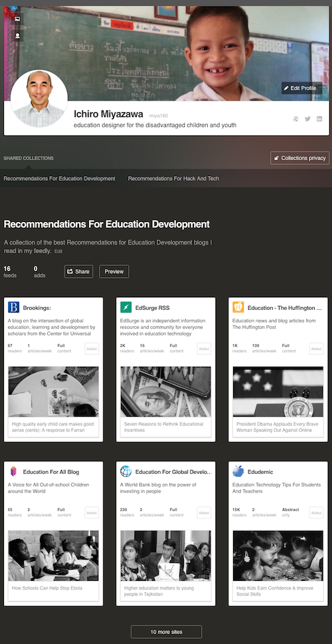Toggle Added button on Education For All card
The image size is (332, 644).
[x=92, y=513]
